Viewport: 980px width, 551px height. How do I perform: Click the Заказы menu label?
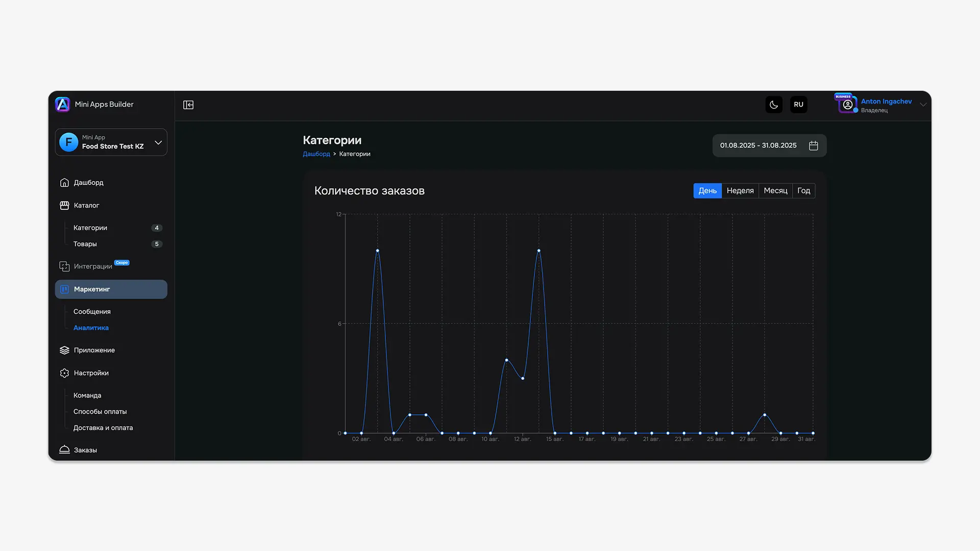tap(85, 450)
